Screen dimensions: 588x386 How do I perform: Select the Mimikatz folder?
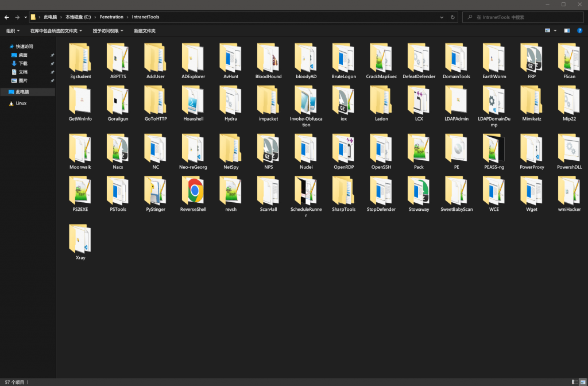[531, 103]
